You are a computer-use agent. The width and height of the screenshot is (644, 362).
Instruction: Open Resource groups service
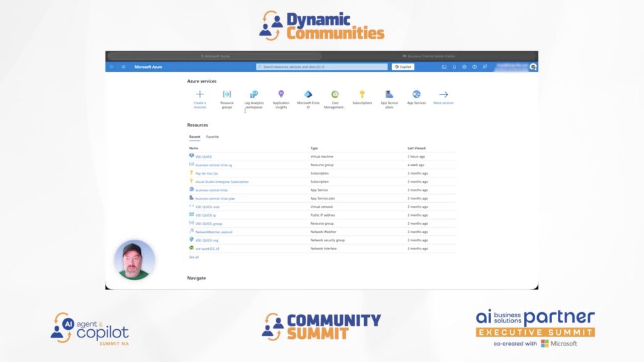click(x=227, y=94)
